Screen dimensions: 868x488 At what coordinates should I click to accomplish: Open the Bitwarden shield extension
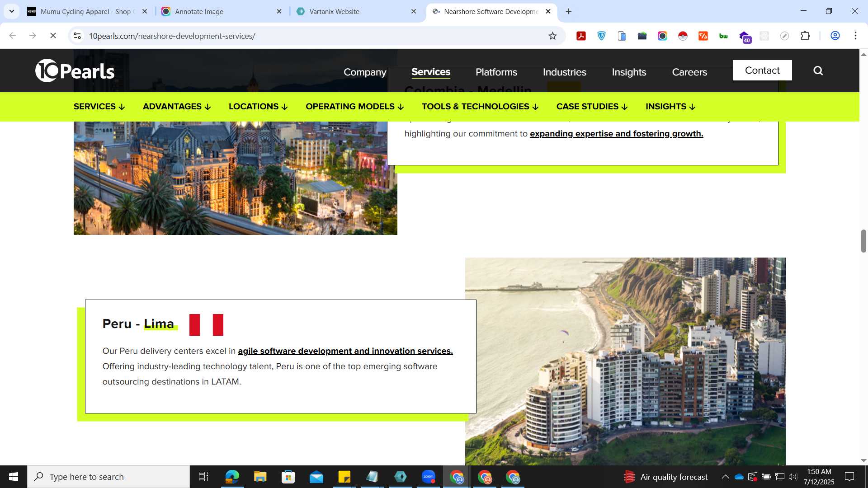[x=602, y=36]
